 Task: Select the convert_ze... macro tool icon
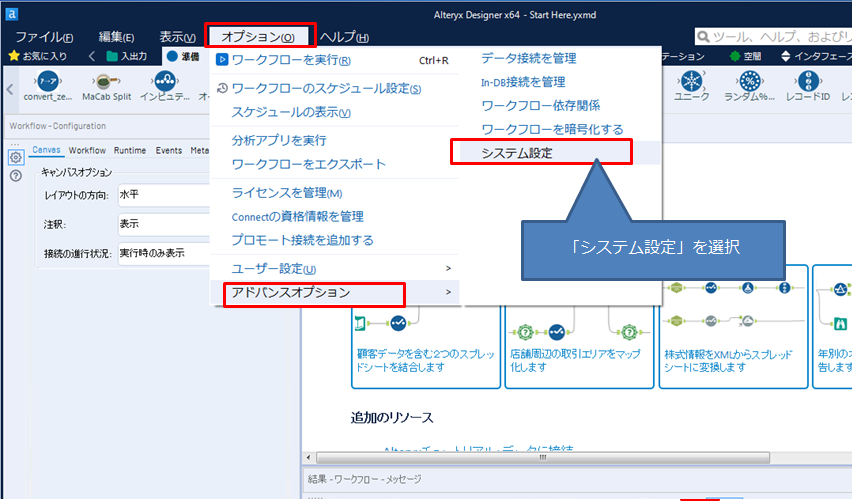(48, 81)
